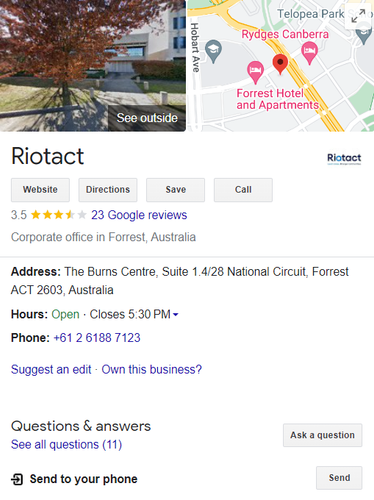Click the Riotact title heading
Viewport: 374px width, 500px height.
[48, 156]
